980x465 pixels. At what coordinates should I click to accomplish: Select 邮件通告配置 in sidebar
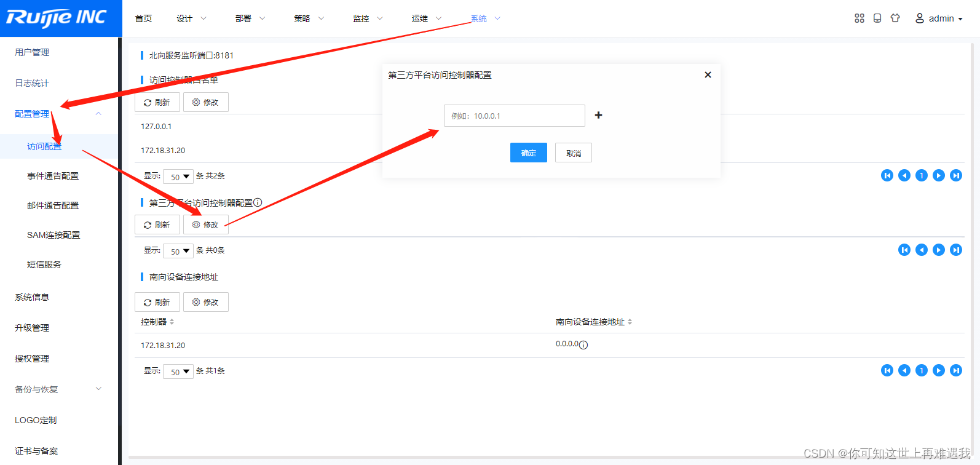53,205
